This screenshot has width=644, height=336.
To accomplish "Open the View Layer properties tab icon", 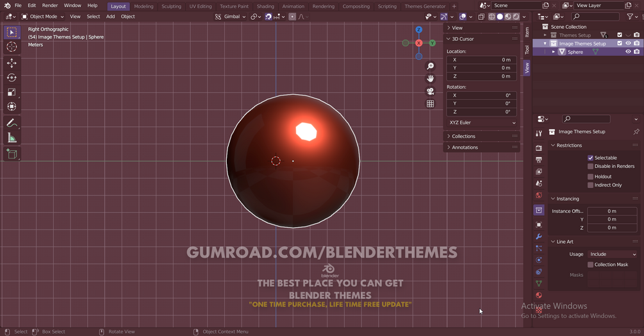I will [539, 172].
